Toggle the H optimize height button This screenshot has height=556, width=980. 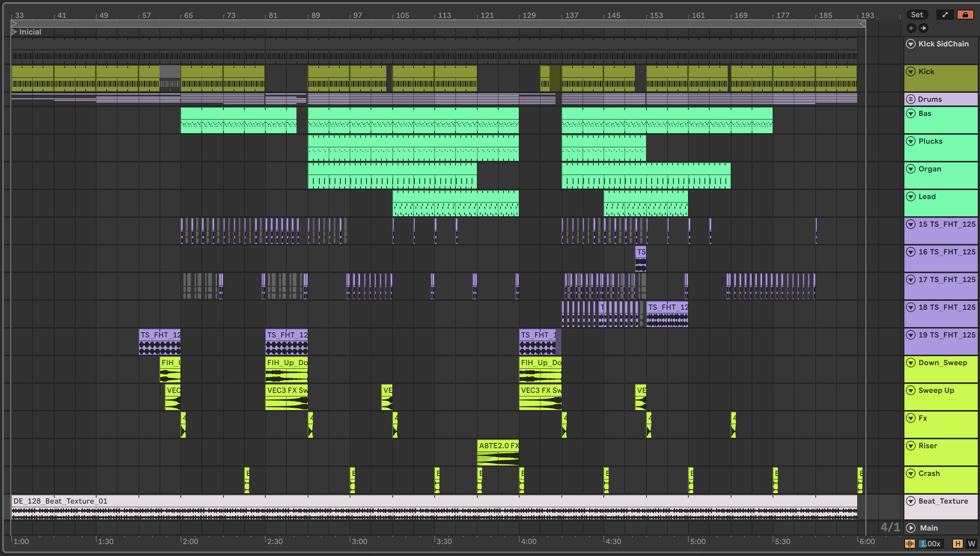coord(958,543)
